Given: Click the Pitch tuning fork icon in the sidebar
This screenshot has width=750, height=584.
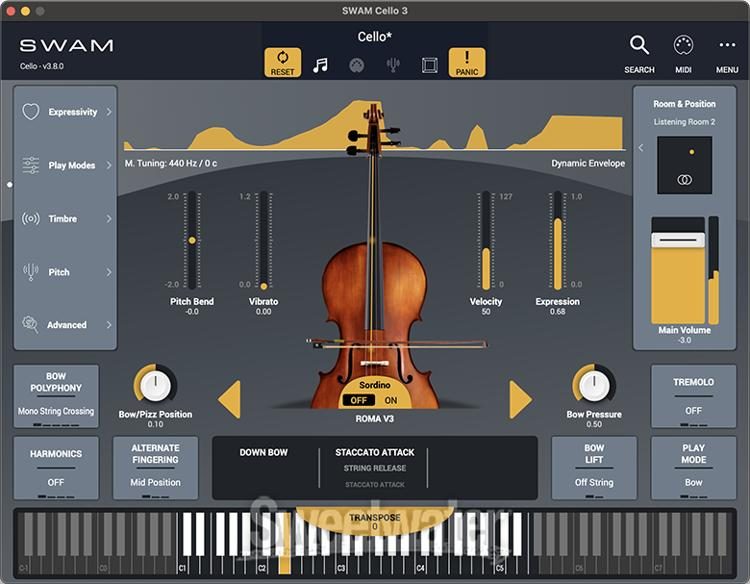Looking at the screenshot, I should coord(31,272).
